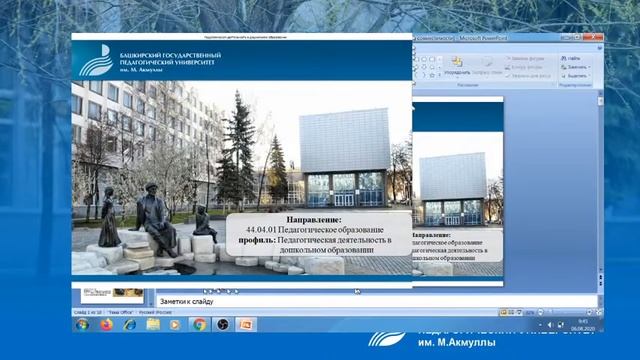
Task: Click Слайд 1 из 10 status indicator
Action: [x=88, y=312]
